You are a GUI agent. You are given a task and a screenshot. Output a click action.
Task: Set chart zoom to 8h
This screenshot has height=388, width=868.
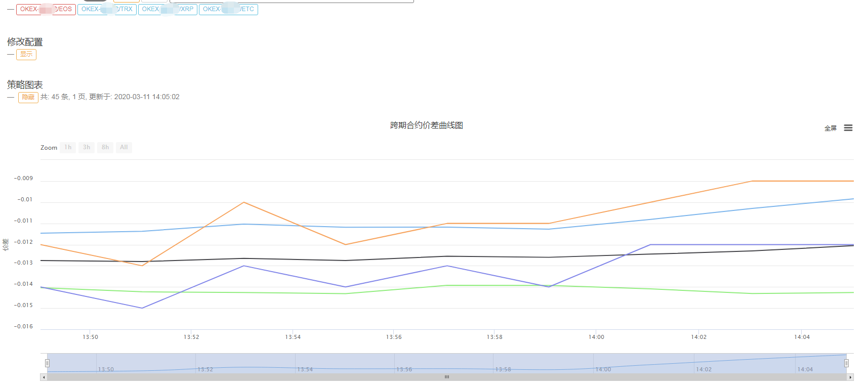pos(105,147)
